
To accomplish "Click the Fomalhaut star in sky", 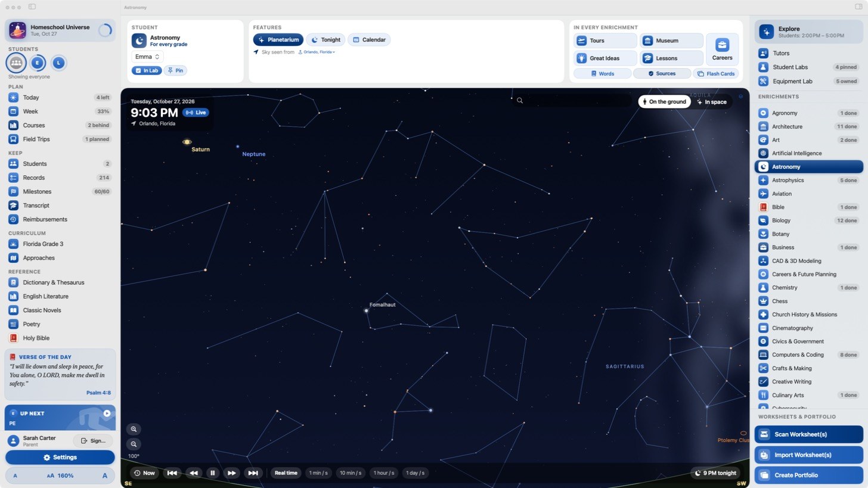I will (x=366, y=310).
